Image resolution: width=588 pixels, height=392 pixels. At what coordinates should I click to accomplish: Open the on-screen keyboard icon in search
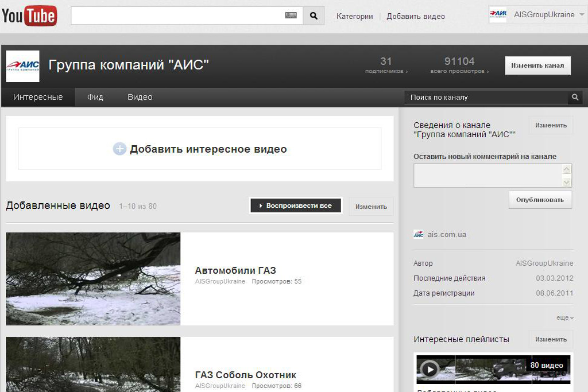coord(291,15)
